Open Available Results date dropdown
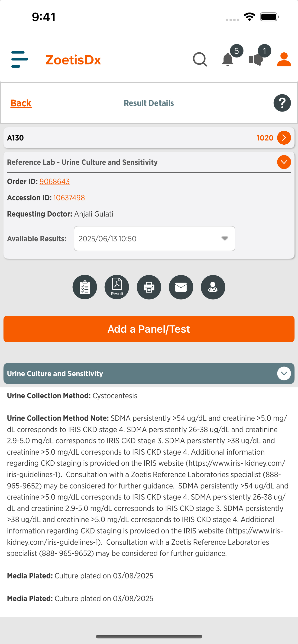 tap(154, 239)
